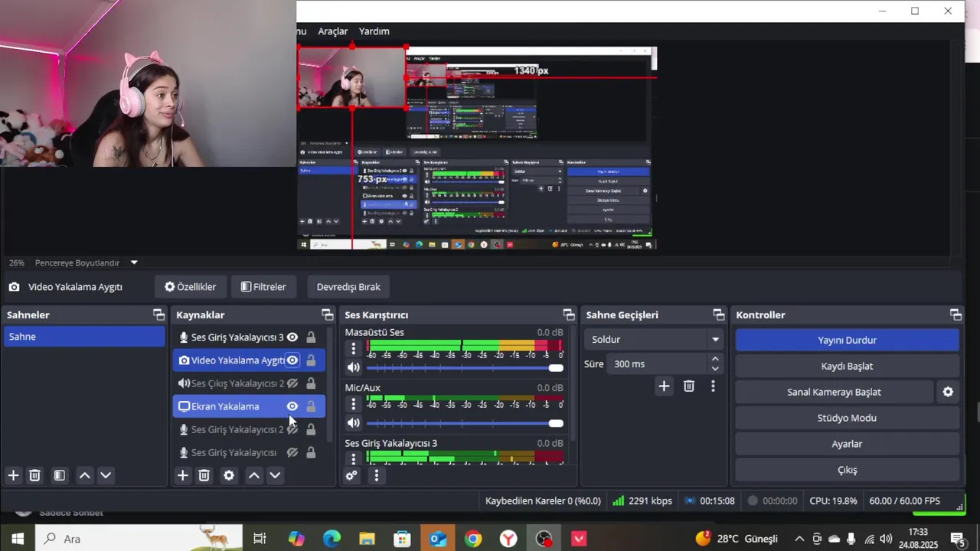The width and height of the screenshot is (980, 551).
Task: Toggle visibility of Ses Giriş Yakalayıcısı 3
Action: point(292,337)
